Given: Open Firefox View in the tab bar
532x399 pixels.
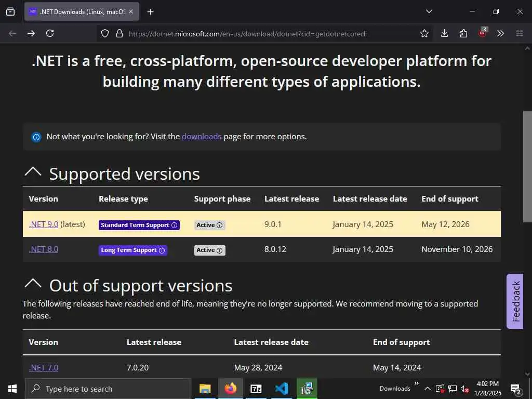Looking at the screenshot, I should [x=10, y=11].
